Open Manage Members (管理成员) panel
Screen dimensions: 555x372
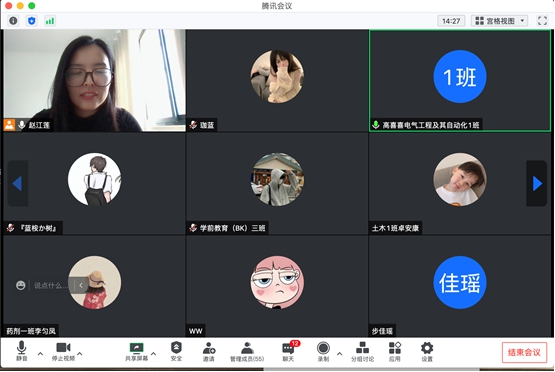247,352
